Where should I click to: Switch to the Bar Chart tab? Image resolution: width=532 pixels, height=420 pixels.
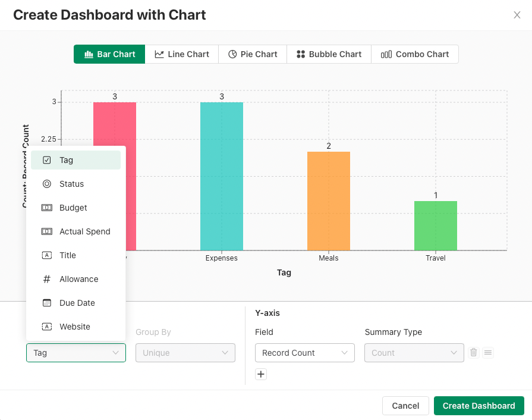(x=109, y=54)
